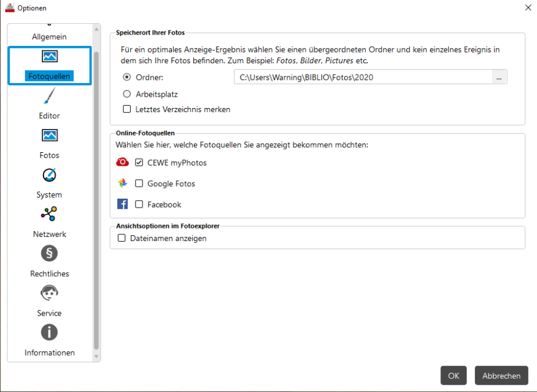Screen dimensions: 537x392
Task: Click the Fotos image icon in the sidebar
Action: pyautogui.click(x=50, y=135)
